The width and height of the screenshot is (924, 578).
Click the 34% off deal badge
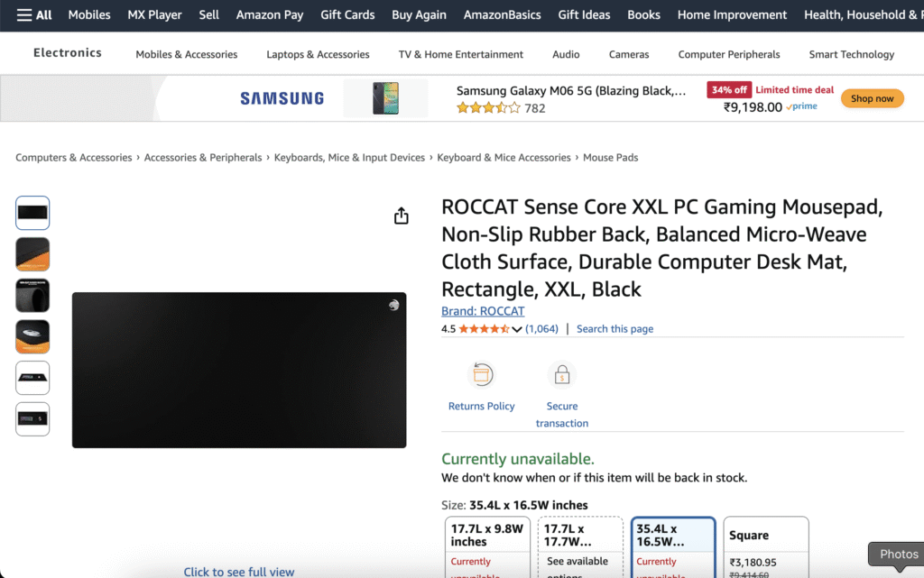pos(729,90)
